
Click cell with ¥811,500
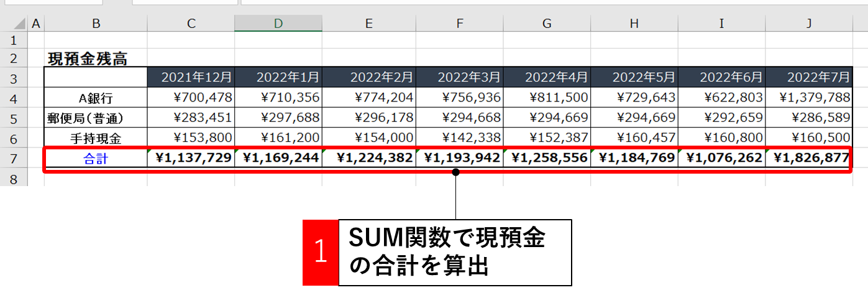pyautogui.click(x=547, y=98)
